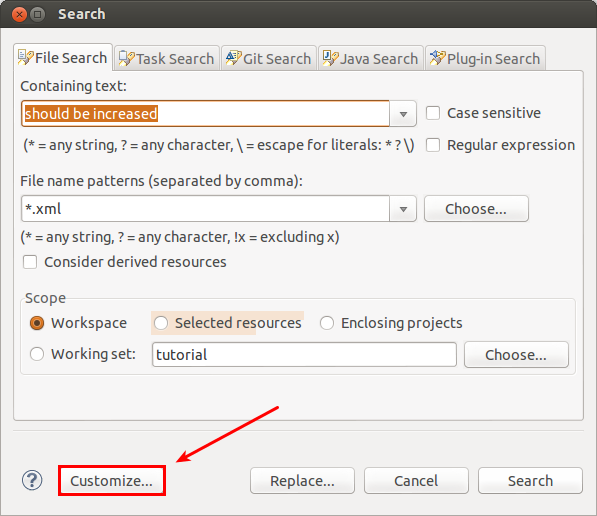Cancel the search dialog
This screenshot has height=516, width=597.
416,481
